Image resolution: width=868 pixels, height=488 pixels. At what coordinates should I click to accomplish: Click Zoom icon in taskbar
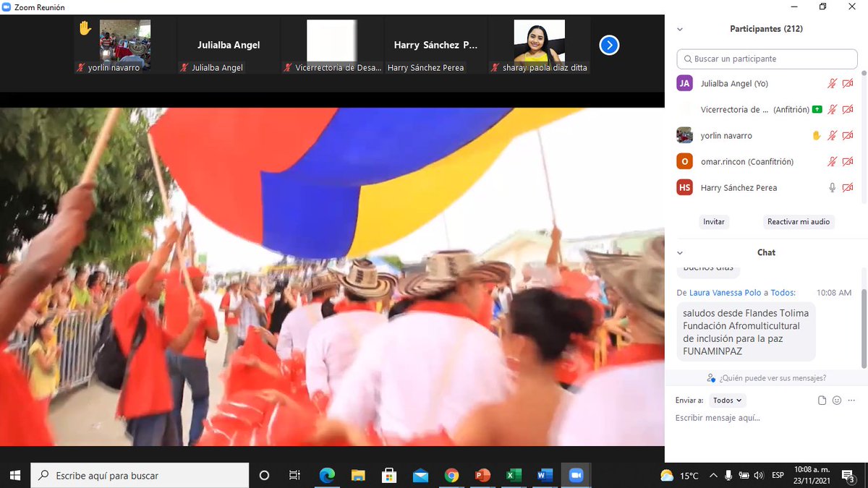click(x=576, y=475)
